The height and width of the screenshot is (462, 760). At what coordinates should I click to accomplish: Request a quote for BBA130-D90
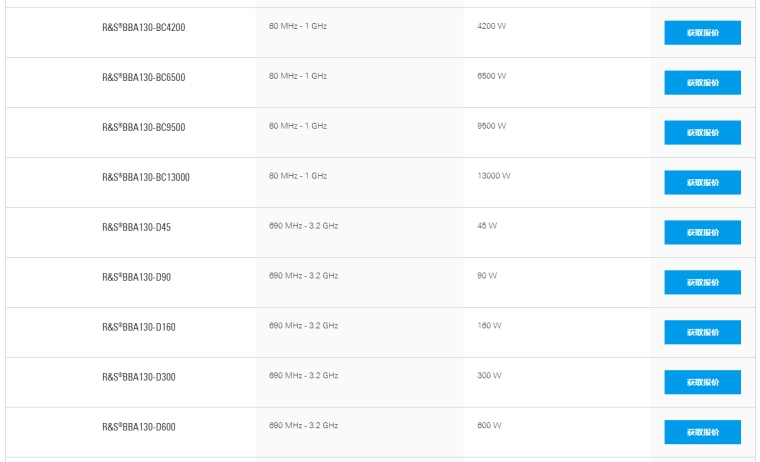tap(702, 283)
